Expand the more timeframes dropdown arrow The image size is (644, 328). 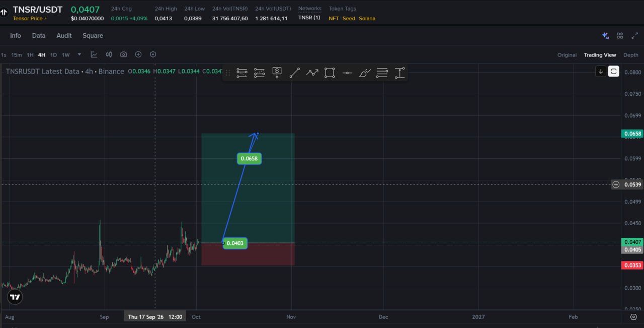[x=79, y=54]
